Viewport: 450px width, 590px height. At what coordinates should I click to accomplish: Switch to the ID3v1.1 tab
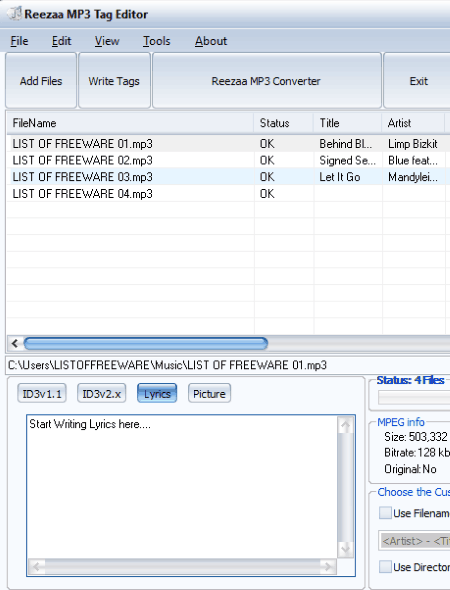pos(42,394)
